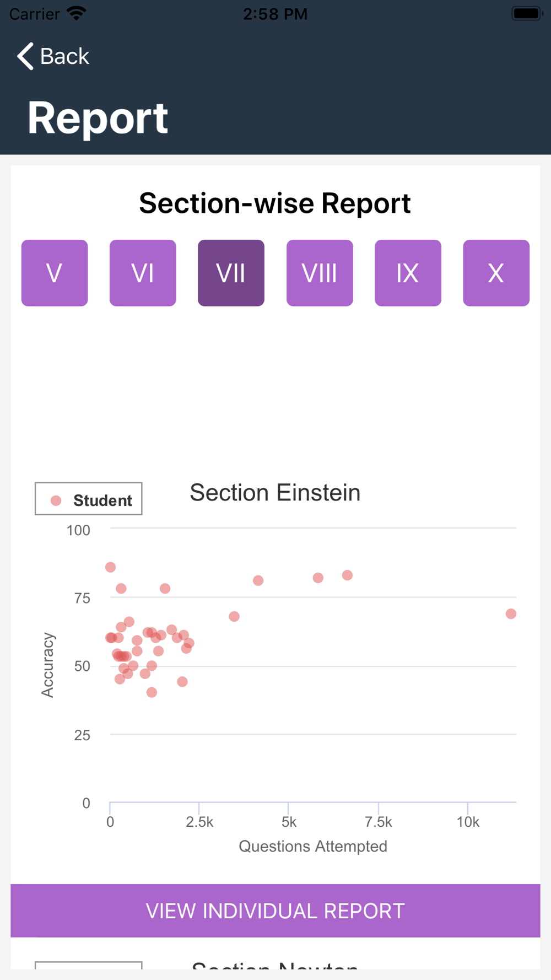Click the battery status icon

coord(527,13)
